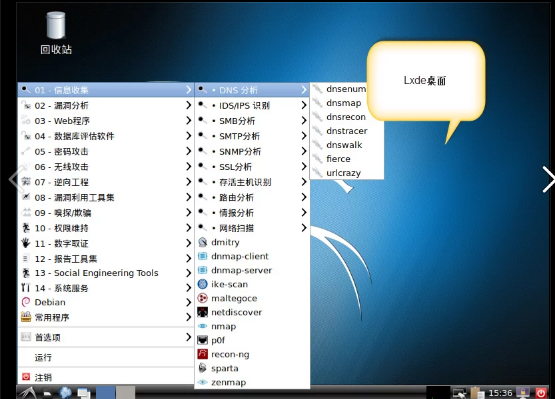The height and width of the screenshot is (399, 555).
Task: Open the 06 - 无线攻击 menu
Action: tap(106, 166)
